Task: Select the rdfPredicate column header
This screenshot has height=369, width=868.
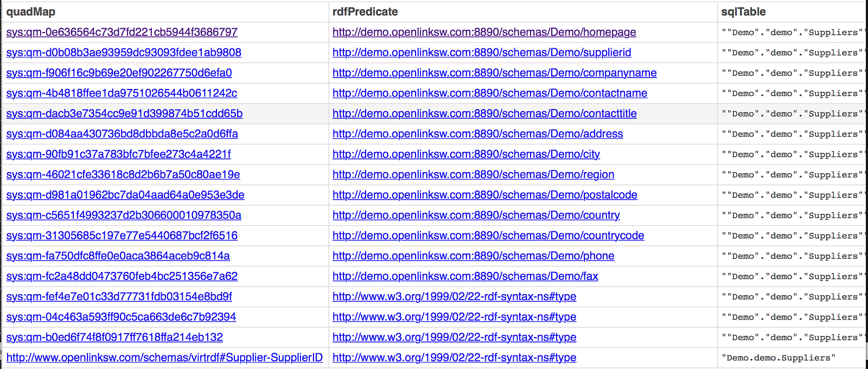Action: [365, 12]
